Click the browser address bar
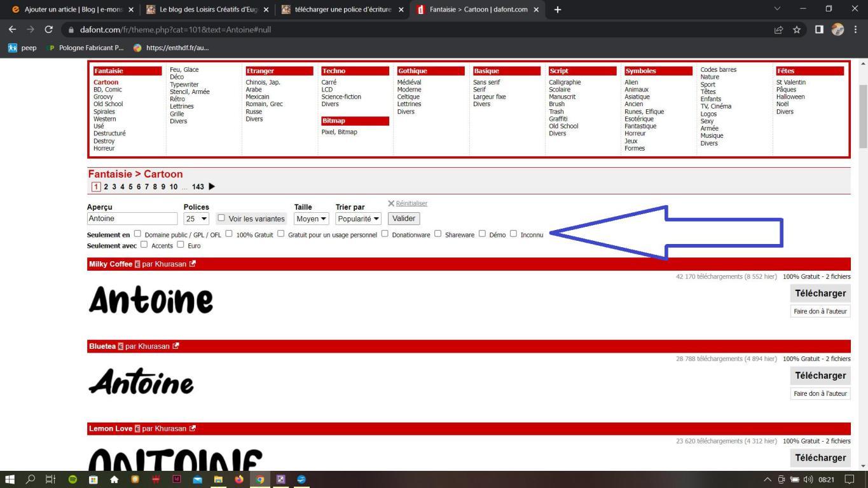This screenshot has height=488, width=868. click(x=420, y=29)
